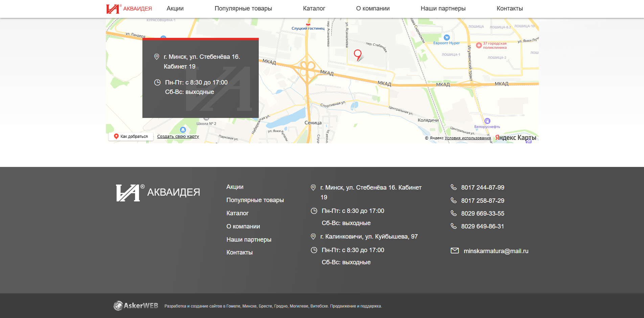Click the clock icon beside the Калинковичи footer hours
Viewport: 644px width, 318px height.
pos(314,250)
